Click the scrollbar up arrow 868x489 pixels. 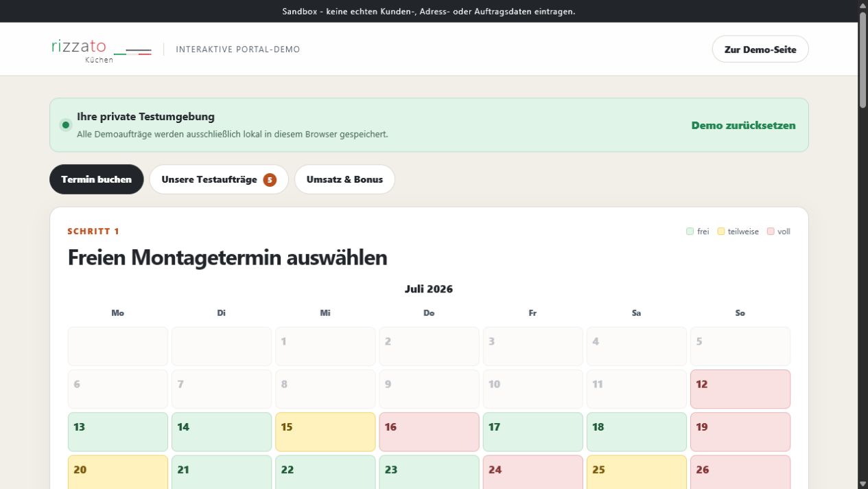point(863,5)
